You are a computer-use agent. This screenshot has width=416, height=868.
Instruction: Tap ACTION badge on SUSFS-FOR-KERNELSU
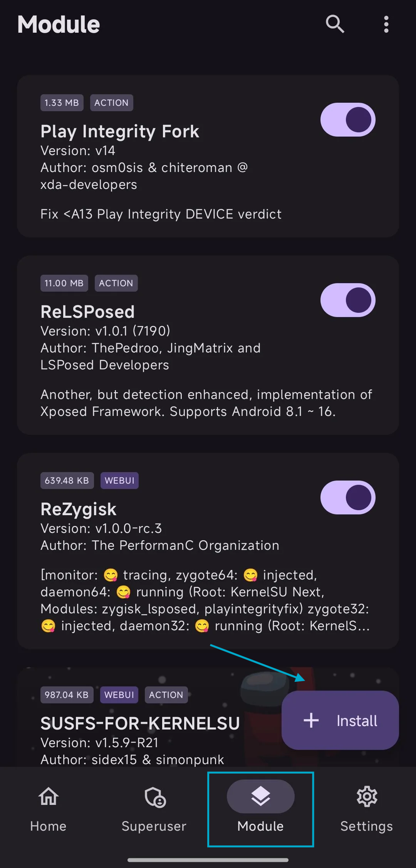[x=166, y=695]
